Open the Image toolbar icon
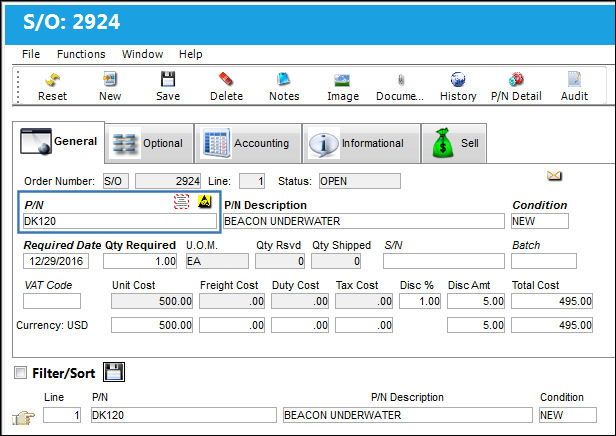The image size is (616, 436). (342, 81)
